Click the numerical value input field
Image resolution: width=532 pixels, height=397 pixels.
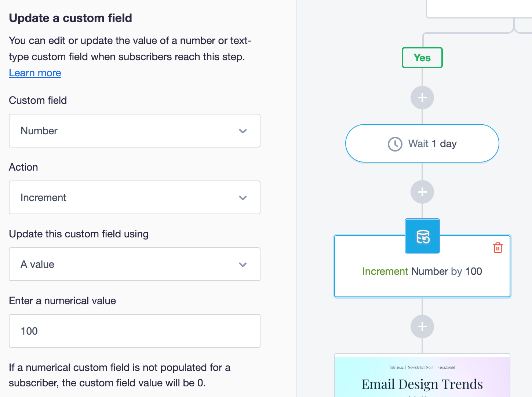click(134, 331)
